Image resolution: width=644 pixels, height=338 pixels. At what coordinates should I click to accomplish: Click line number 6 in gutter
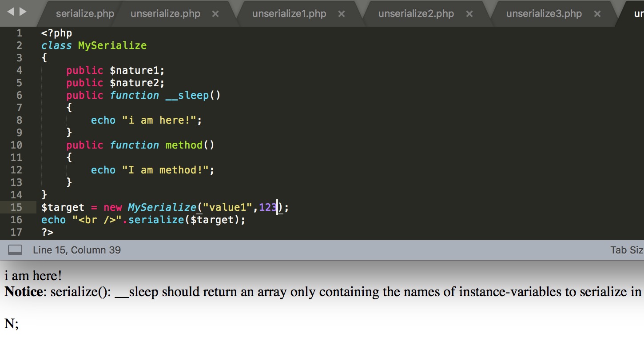[19, 95]
